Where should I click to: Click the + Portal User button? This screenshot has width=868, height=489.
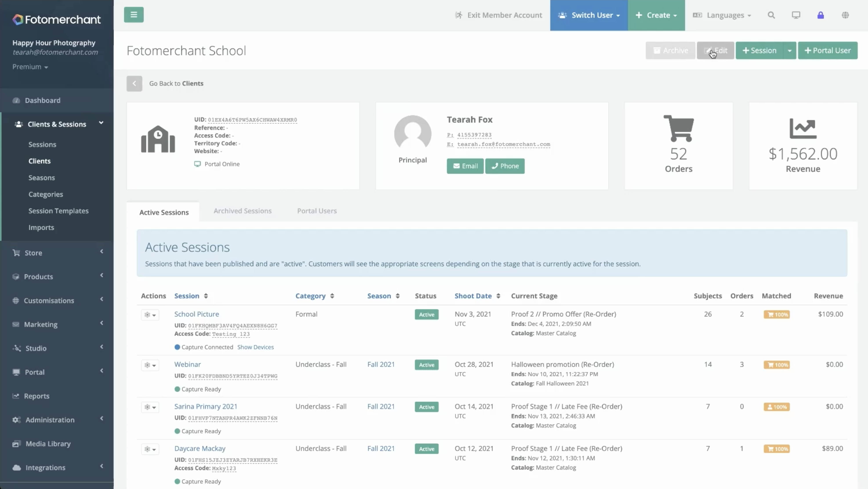828,51
